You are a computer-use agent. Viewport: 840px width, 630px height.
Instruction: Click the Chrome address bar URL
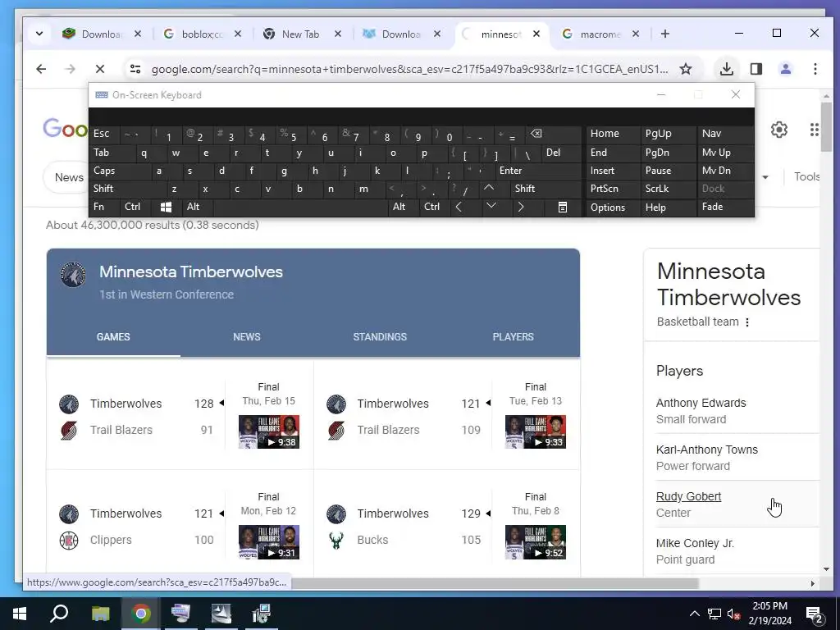click(409, 69)
